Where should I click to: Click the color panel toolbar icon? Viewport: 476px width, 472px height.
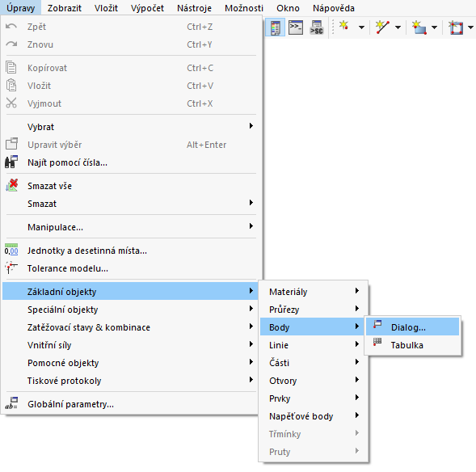[x=275, y=27]
